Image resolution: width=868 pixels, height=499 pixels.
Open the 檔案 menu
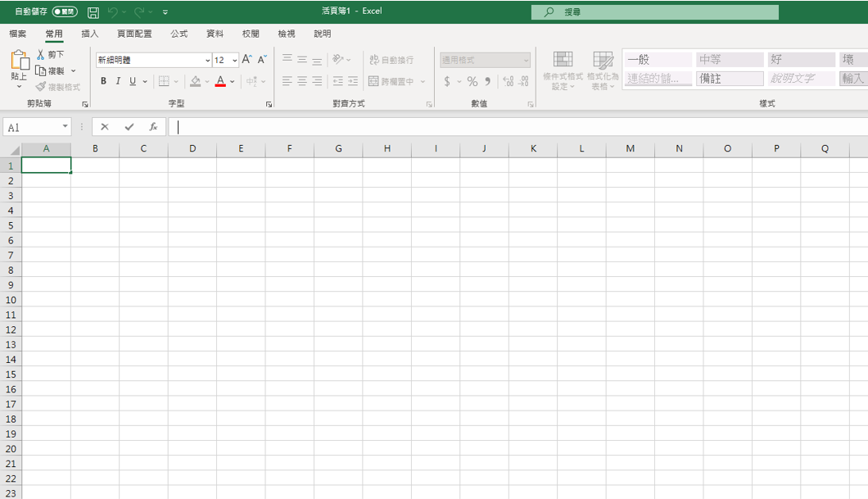pyautogui.click(x=18, y=34)
